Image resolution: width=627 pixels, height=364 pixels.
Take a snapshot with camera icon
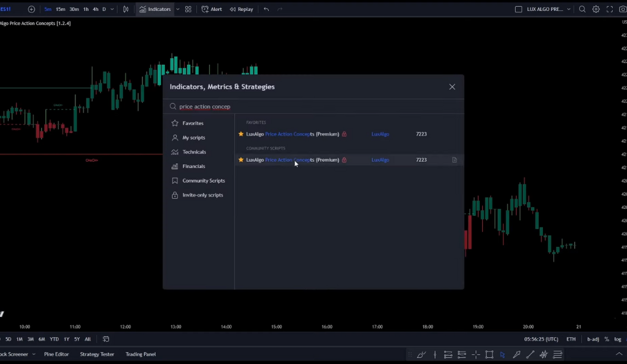pyautogui.click(x=623, y=9)
